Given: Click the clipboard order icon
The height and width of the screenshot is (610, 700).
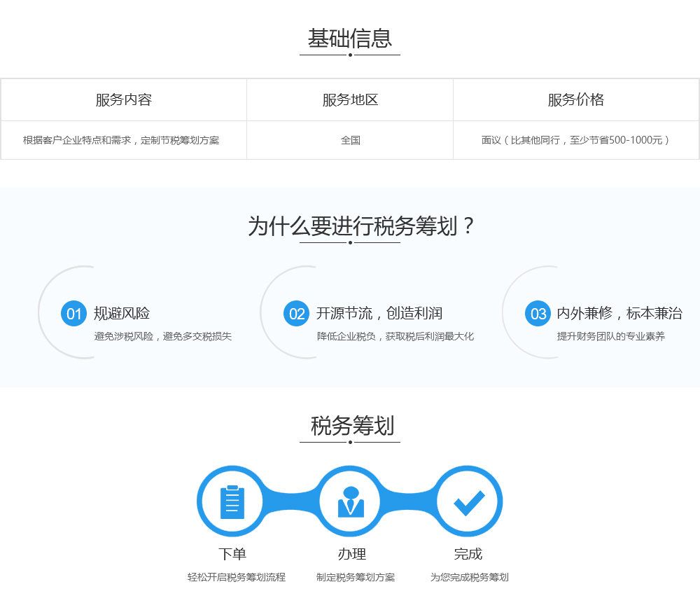Looking at the screenshot, I should (x=232, y=502).
